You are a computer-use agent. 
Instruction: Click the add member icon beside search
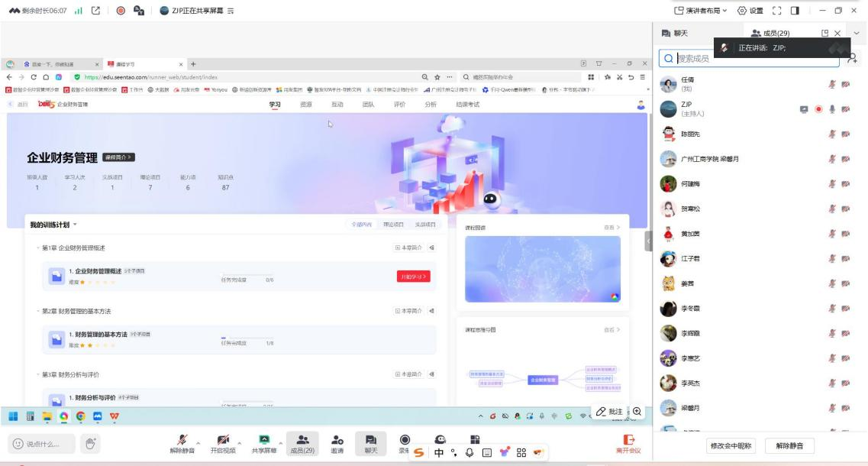coord(852,58)
